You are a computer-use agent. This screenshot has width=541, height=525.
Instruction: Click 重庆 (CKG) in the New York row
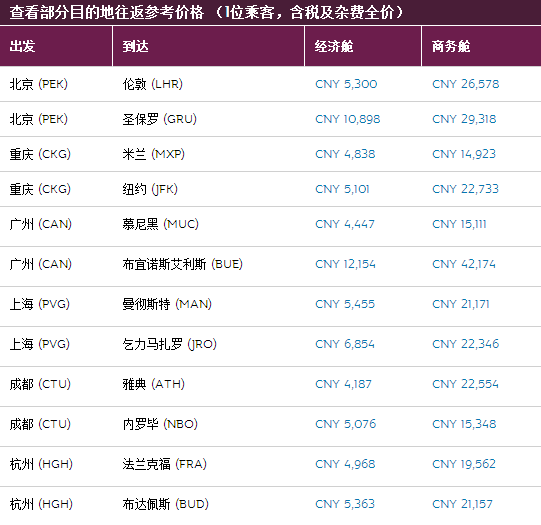pyautogui.click(x=40, y=189)
